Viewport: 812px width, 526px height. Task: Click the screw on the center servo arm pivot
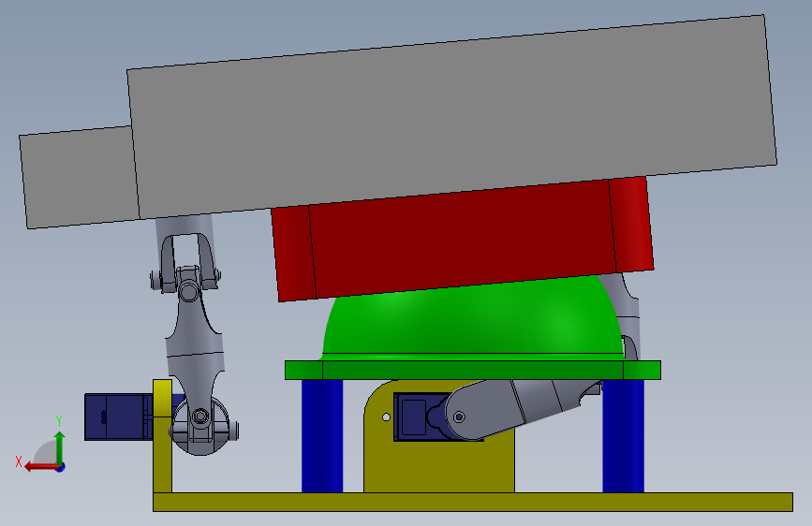[x=459, y=416]
